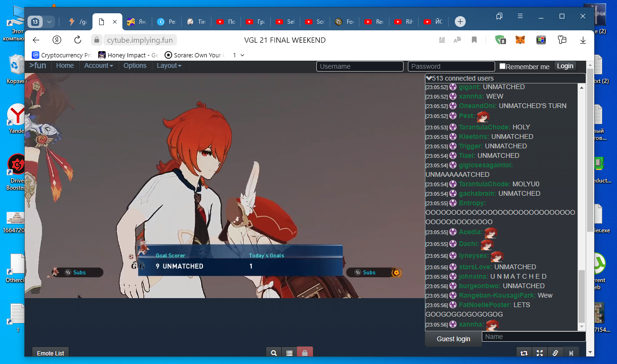The height and width of the screenshot is (364, 617).
Task: Open the ad-blocker shield extension showing 8
Action: click(500, 40)
